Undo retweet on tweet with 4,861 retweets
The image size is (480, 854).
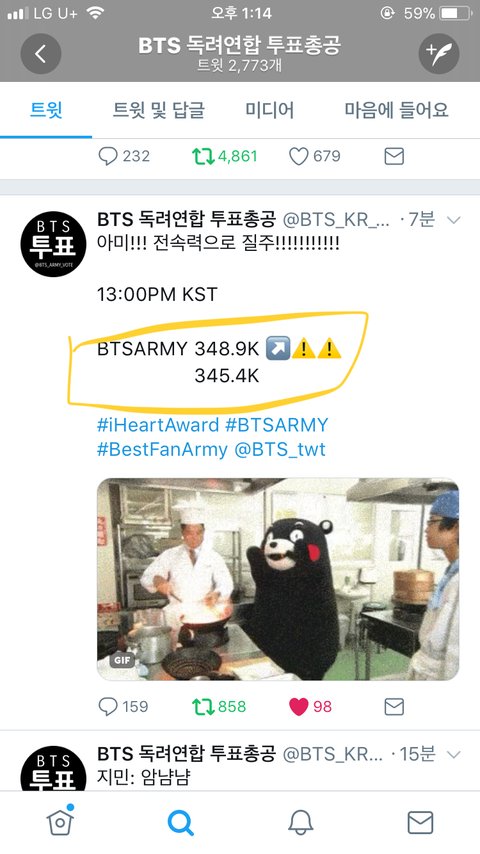[203, 156]
